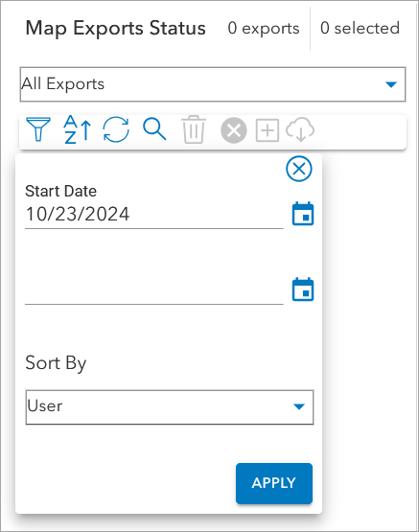Click the trash delete icon
Viewport: 419px width, 532px height.
[194, 129]
